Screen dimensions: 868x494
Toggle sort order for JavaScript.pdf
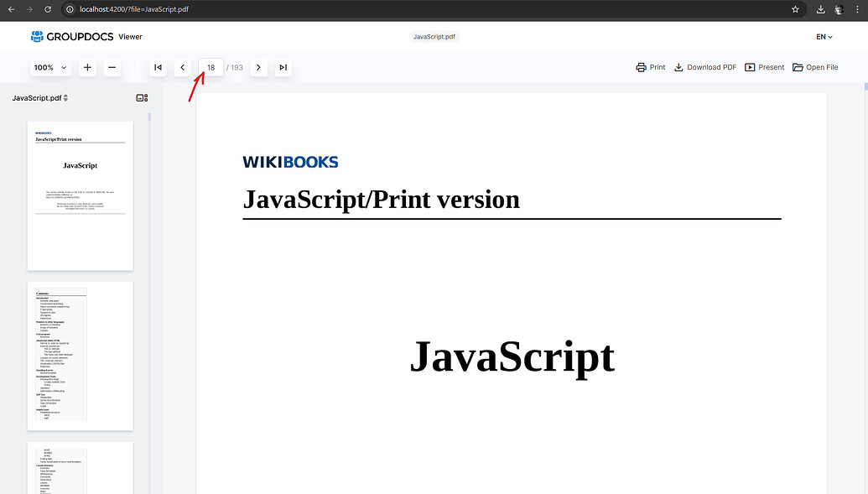click(x=67, y=97)
